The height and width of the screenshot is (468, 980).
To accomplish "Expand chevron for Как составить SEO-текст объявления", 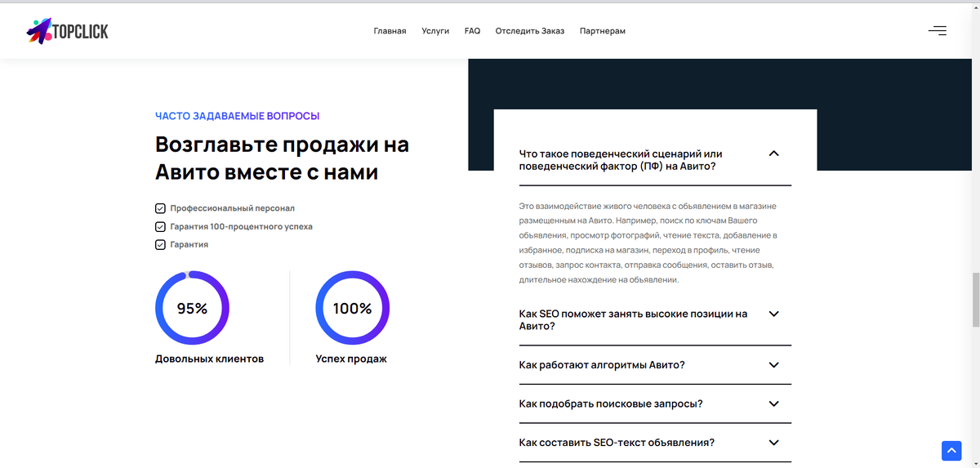I will (774, 443).
